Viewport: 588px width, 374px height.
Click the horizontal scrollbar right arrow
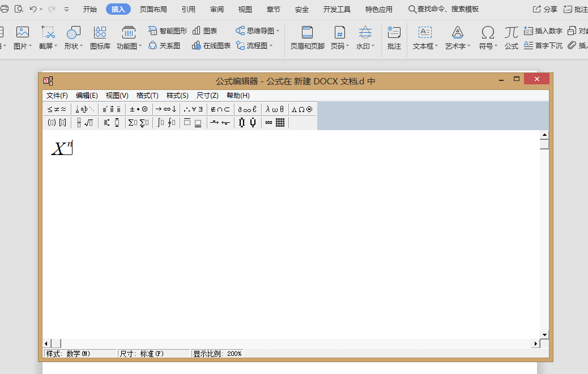(535, 343)
